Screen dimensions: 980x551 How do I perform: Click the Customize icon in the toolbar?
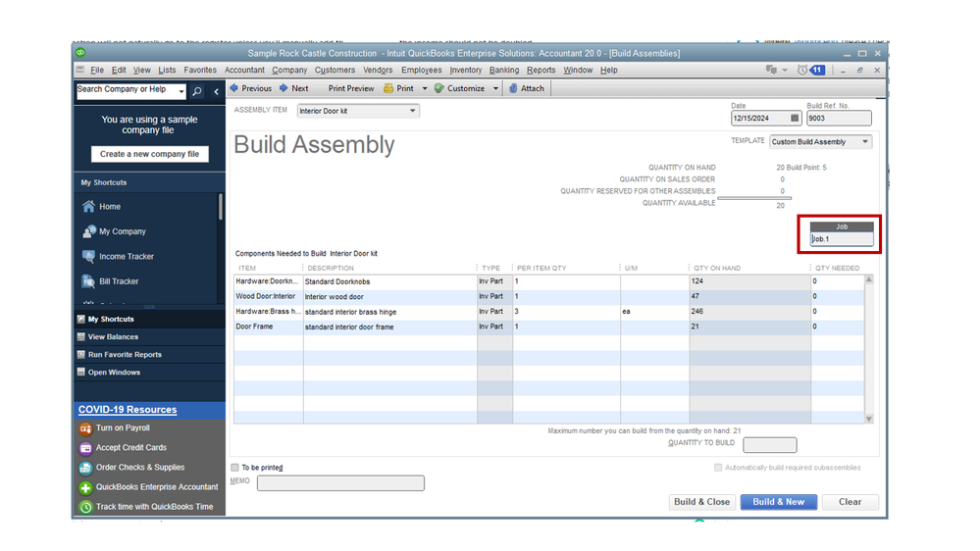[x=438, y=88]
